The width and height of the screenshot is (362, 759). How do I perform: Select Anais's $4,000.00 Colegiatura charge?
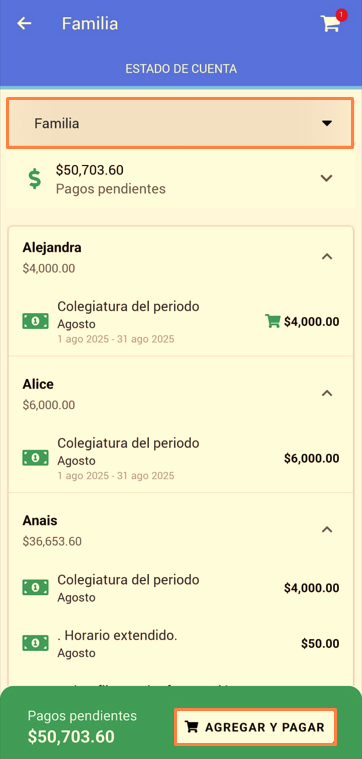pos(181,588)
